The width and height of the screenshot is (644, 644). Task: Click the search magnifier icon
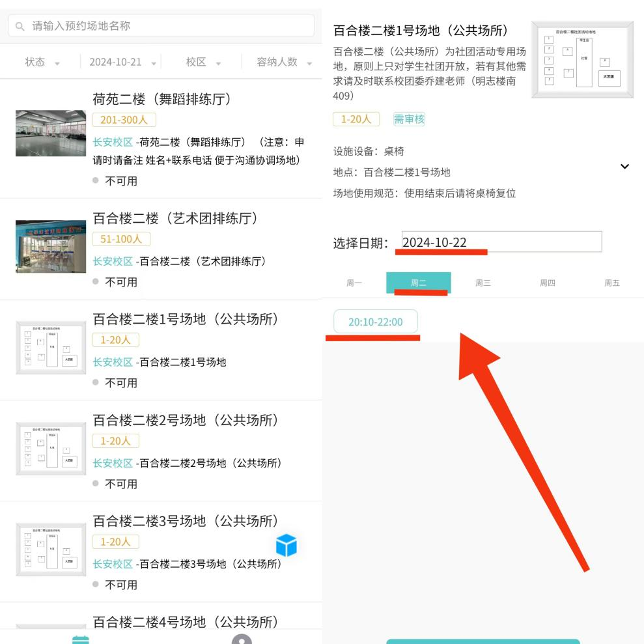coord(20,26)
